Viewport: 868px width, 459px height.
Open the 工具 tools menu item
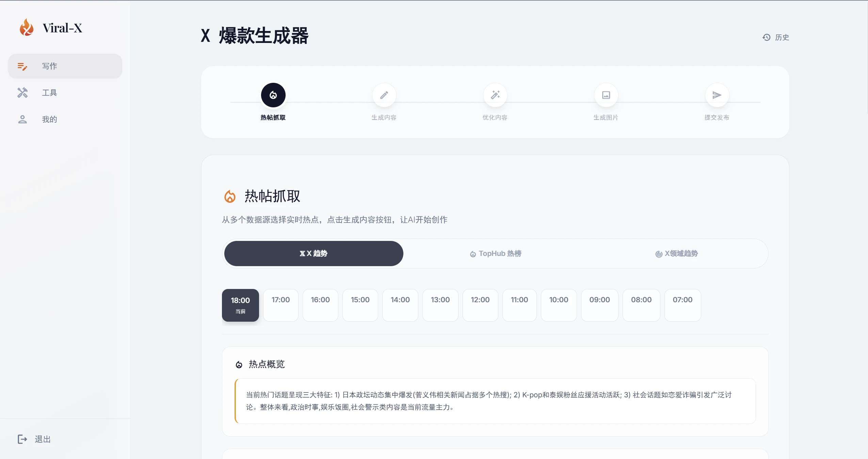click(x=65, y=93)
